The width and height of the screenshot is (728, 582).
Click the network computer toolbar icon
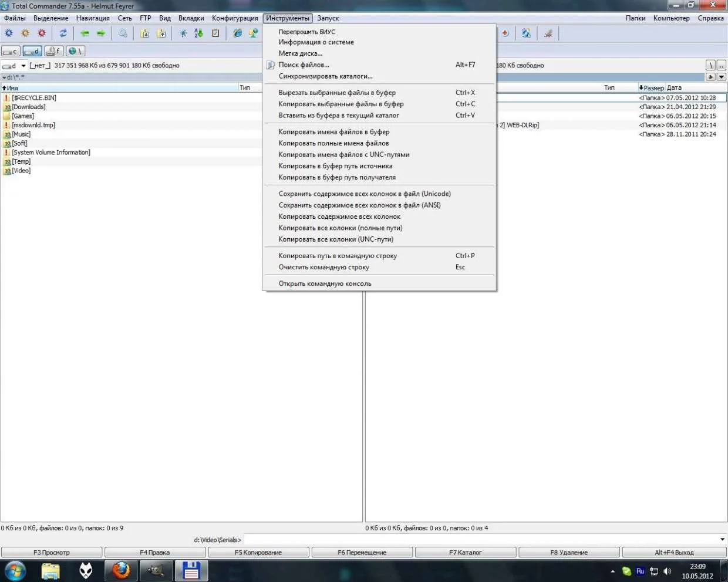(253, 33)
